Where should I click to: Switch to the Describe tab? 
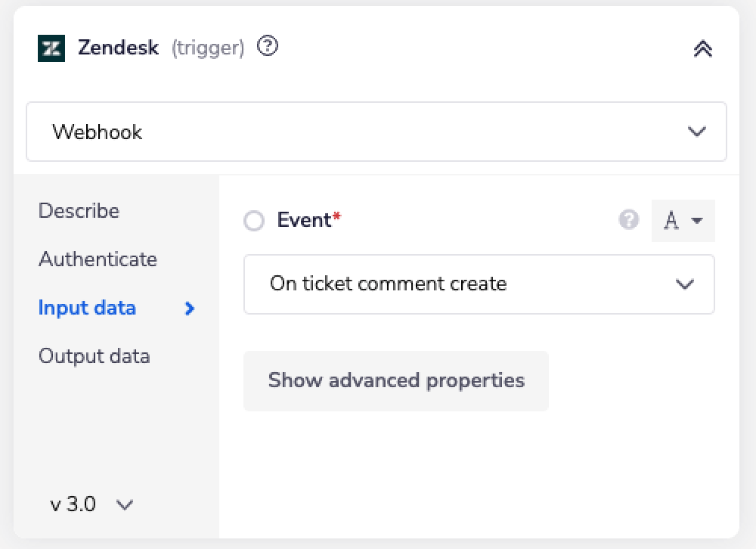point(79,210)
